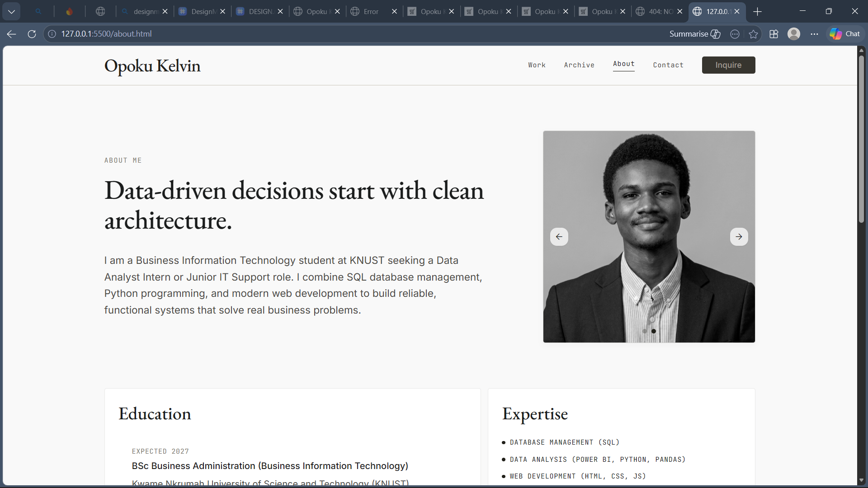Click the Education card heading

(155, 414)
